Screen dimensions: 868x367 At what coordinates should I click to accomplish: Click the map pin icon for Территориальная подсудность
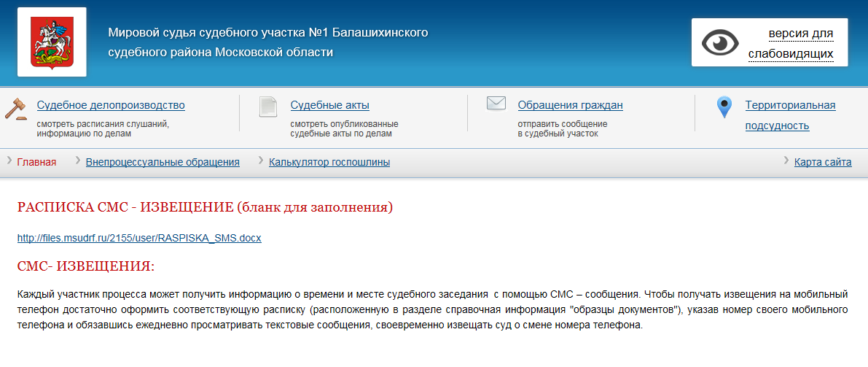(724, 107)
